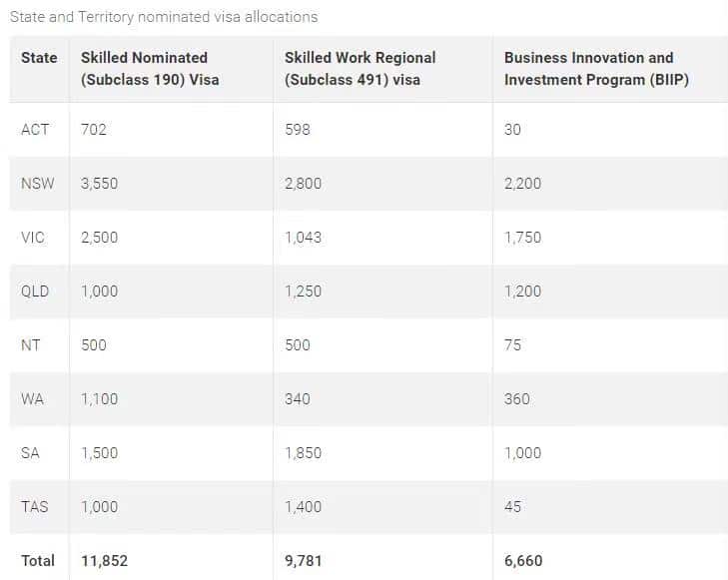Viewport: 728px width, 580px height.
Task: Click the NSW BIIP value 2,200
Action: click(523, 184)
